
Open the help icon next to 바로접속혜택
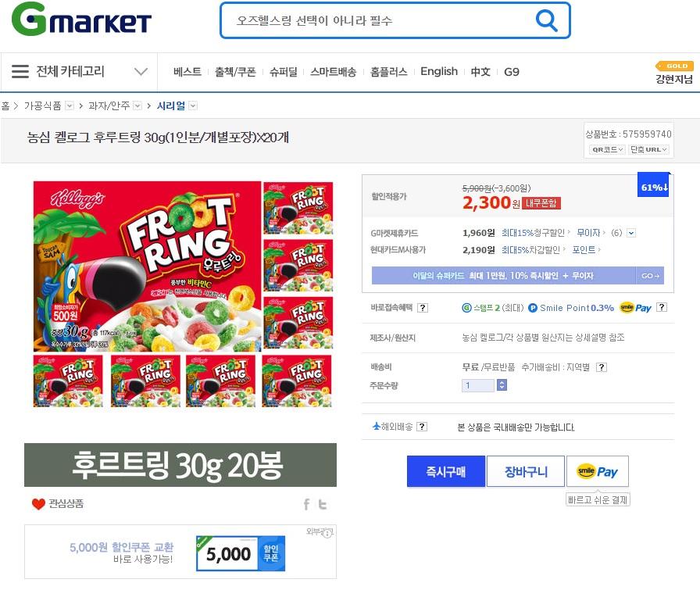pyautogui.click(x=423, y=308)
